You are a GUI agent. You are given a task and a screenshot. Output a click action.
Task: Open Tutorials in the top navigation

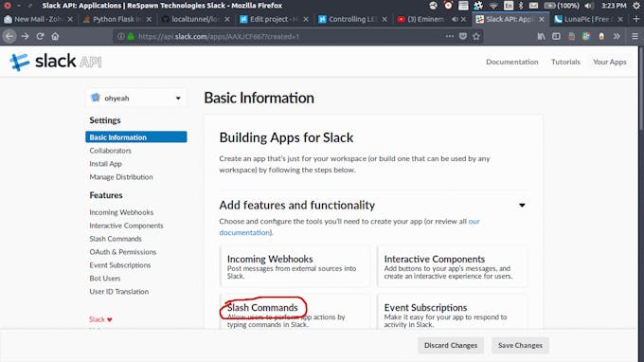(x=565, y=62)
